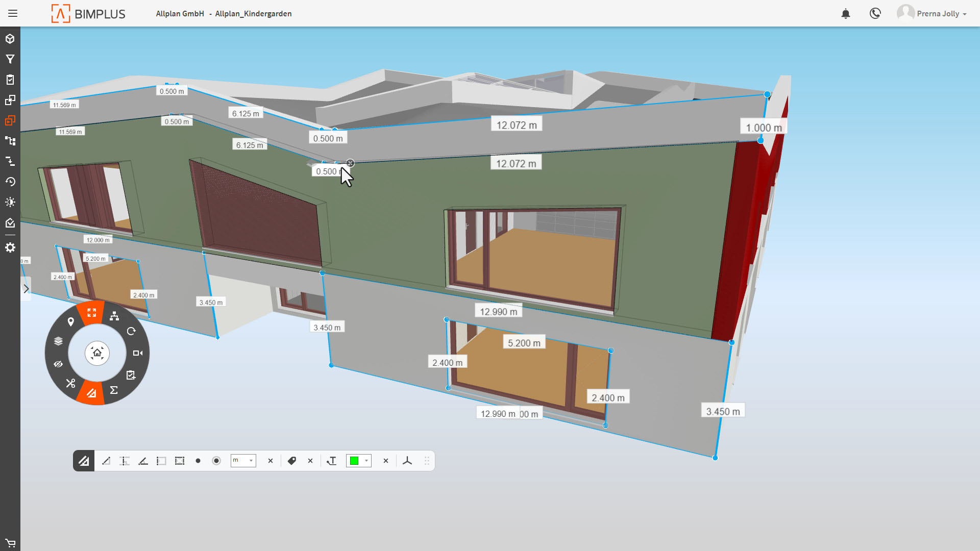Open the layers icon in radial menu
980x551 pixels.
coord(58,341)
